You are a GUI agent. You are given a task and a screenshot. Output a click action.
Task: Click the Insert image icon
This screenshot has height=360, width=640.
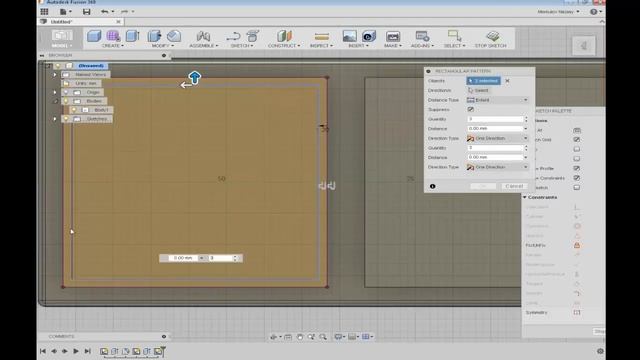[349, 36]
